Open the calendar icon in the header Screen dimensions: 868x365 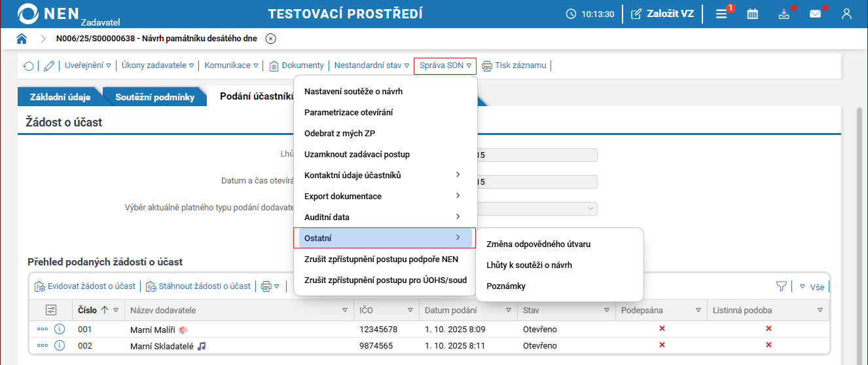click(753, 14)
